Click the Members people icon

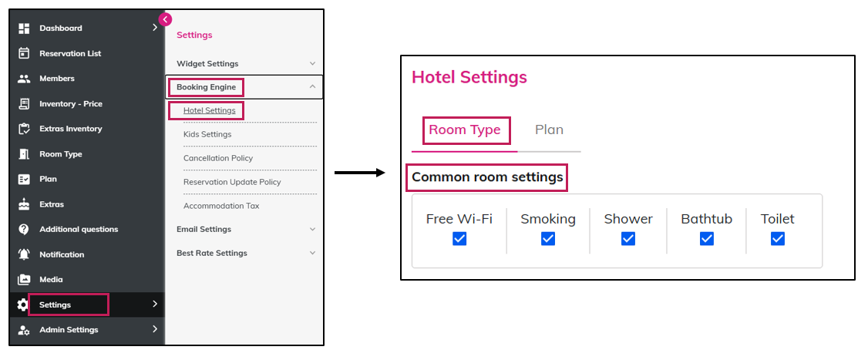pos(24,79)
